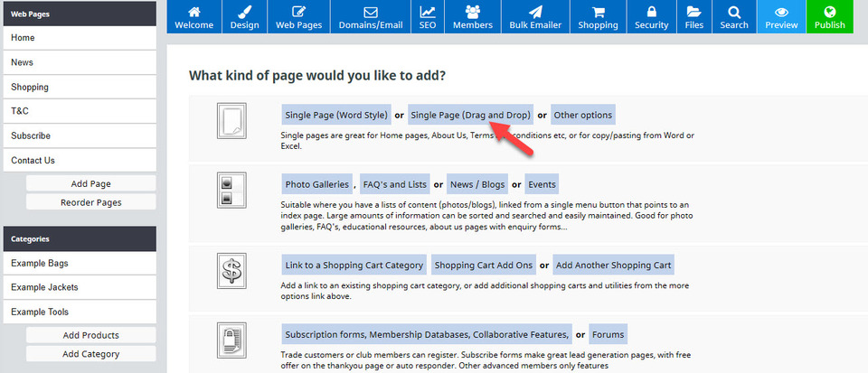Click the Add Page button

point(90,183)
